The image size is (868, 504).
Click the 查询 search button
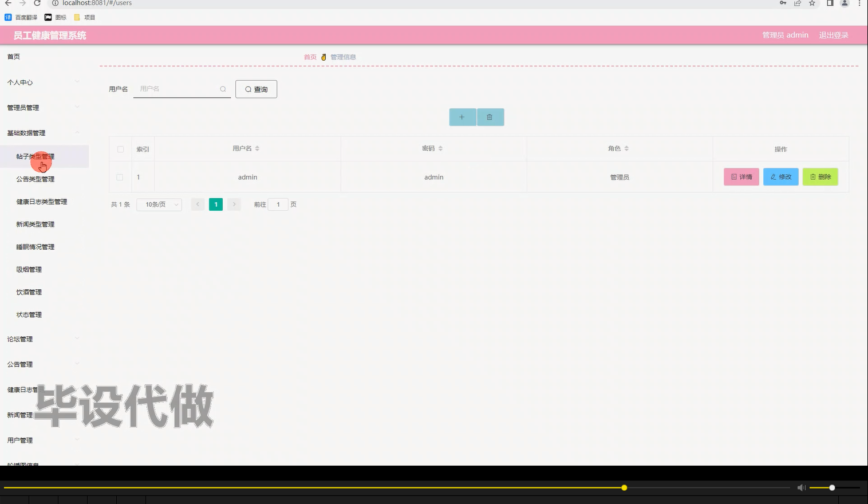coord(256,89)
